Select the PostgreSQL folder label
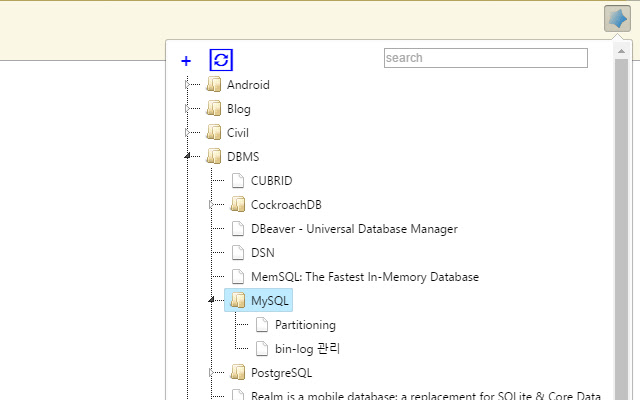640x400 pixels. coord(281,373)
